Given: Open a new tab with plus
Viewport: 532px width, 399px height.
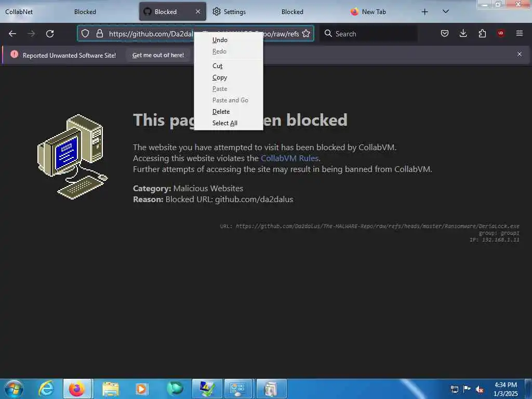Looking at the screenshot, I should (x=424, y=12).
